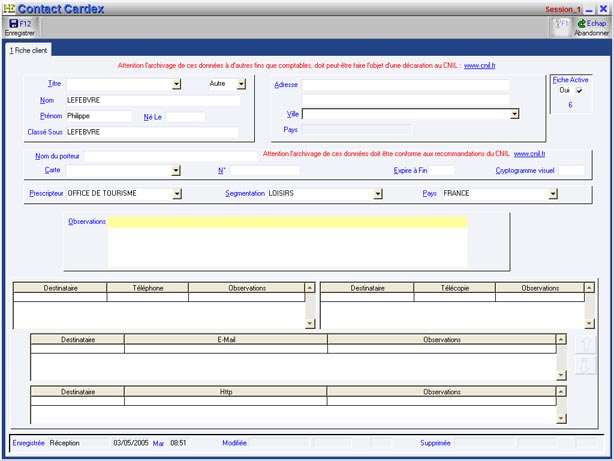Click the first Adresse line field

click(x=406, y=85)
